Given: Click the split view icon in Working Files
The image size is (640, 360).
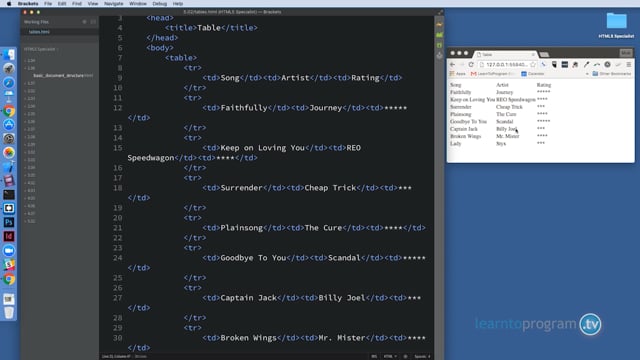Looking at the screenshot, I should pyautogui.click(x=93, y=22).
